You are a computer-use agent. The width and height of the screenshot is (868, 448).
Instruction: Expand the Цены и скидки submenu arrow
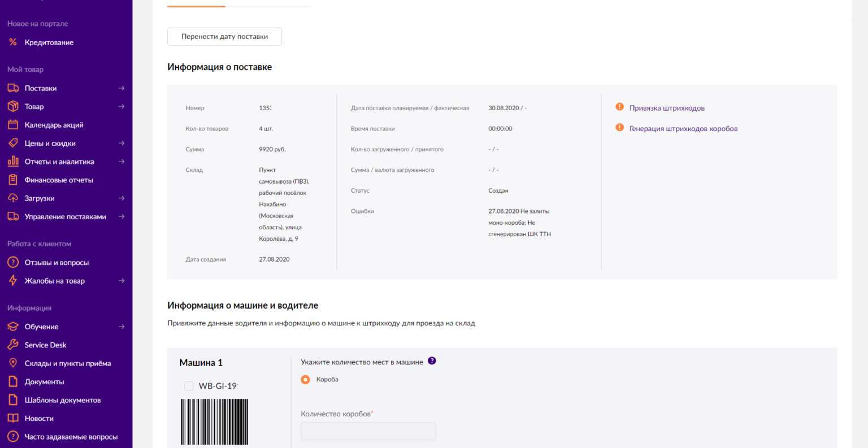click(121, 143)
